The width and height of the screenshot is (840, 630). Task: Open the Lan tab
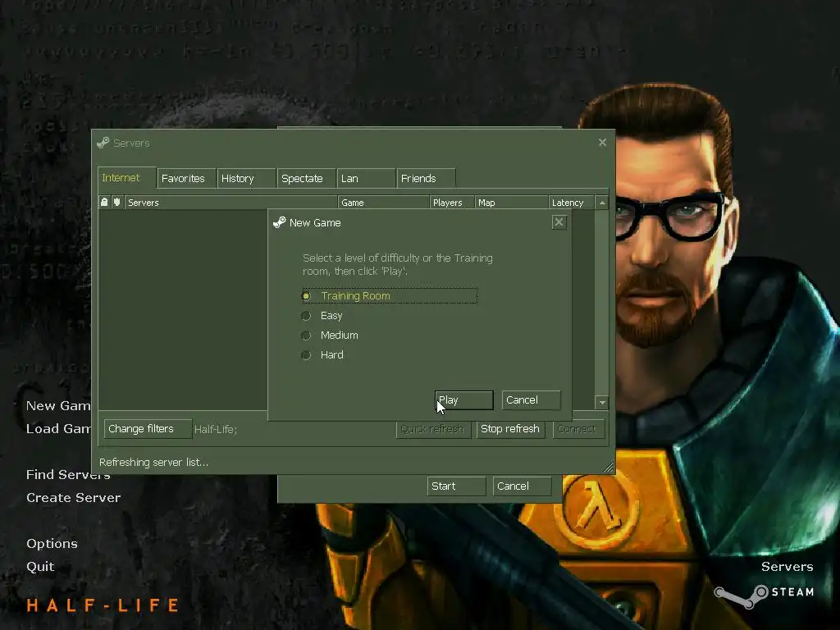367,178
